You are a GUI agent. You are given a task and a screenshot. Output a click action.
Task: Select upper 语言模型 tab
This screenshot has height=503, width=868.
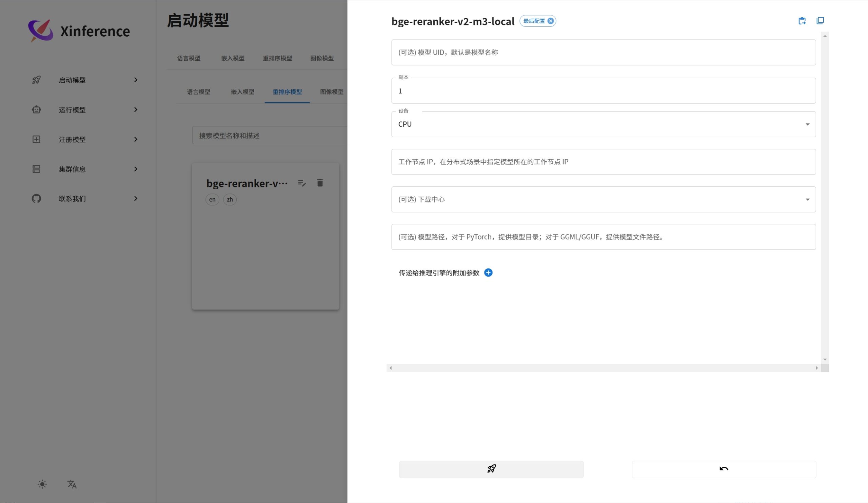coord(189,58)
